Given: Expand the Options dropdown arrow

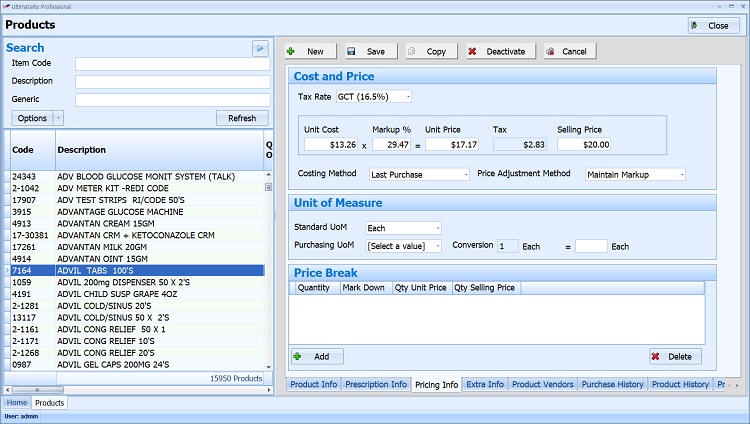Looking at the screenshot, I should click(58, 118).
